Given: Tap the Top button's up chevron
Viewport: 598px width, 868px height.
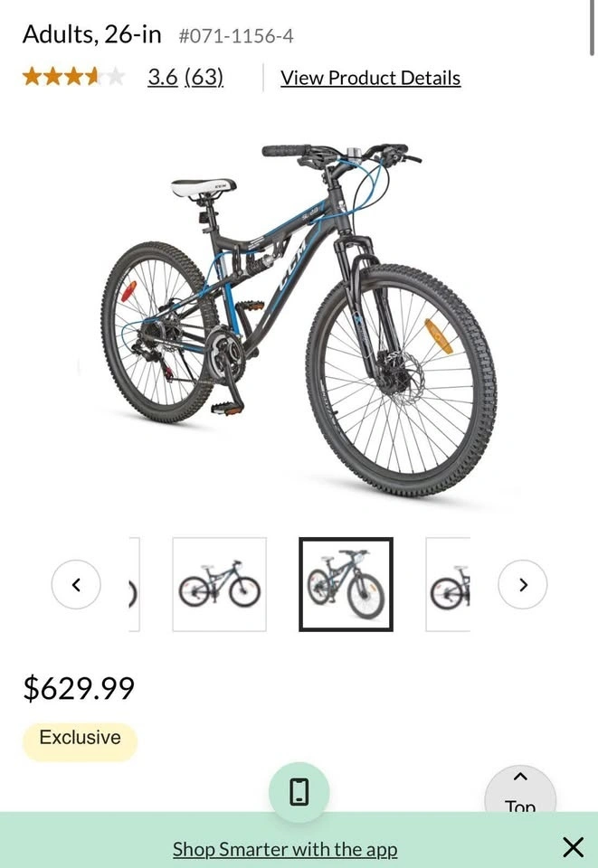Looking at the screenshot, I should point(520,777).
